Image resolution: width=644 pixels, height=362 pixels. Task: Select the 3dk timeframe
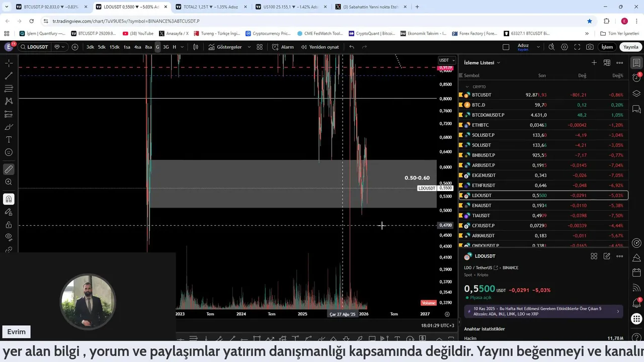coord(90,47)
